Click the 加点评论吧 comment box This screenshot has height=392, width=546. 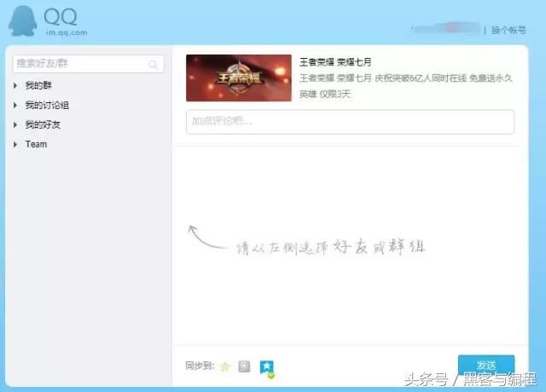(x=350, y=122)
